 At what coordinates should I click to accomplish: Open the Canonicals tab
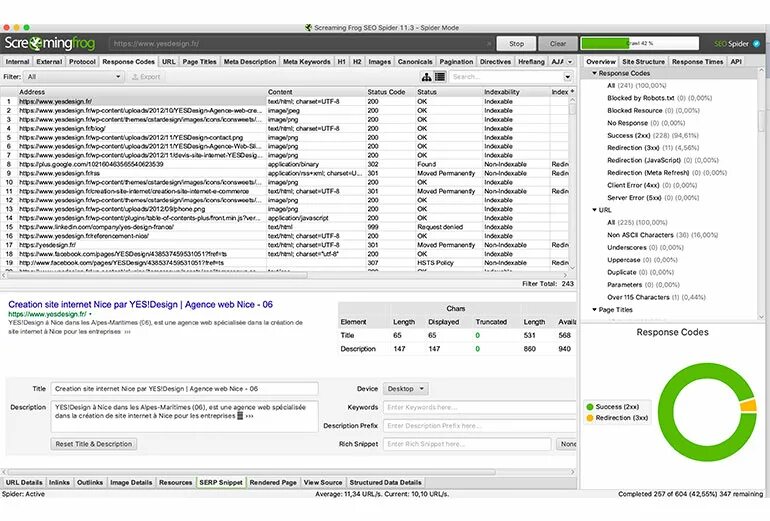pyautogui.click(x=415, y=62)
